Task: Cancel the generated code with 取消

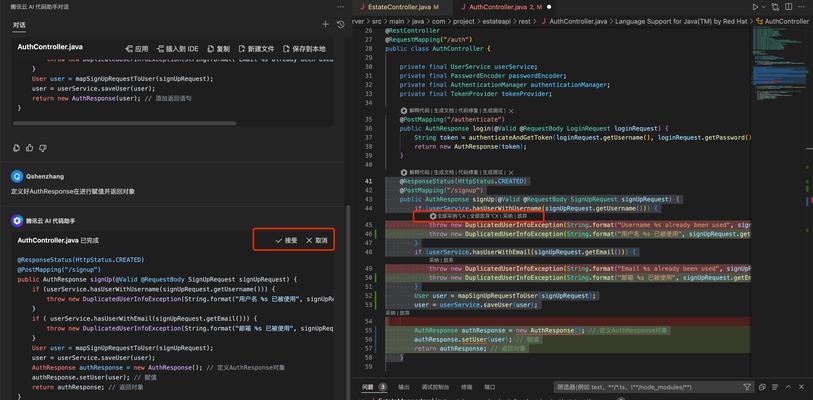Action: pyautogui.click(x=317, y=241)
